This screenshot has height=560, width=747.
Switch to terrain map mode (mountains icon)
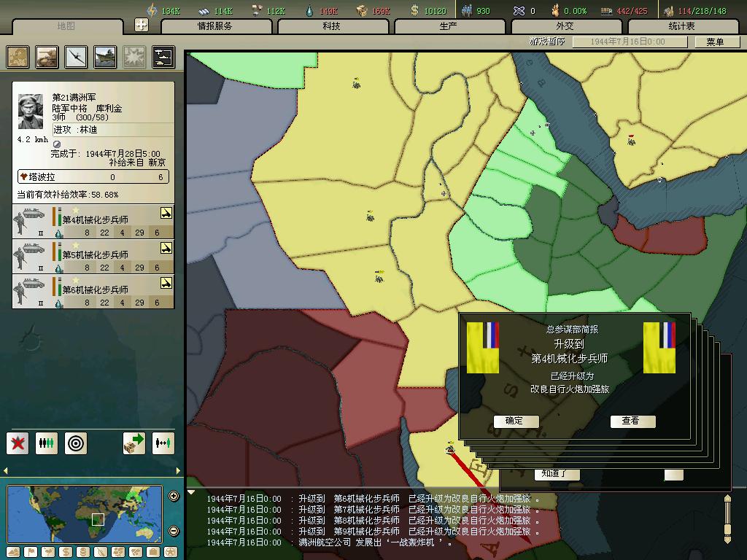click(13, 553)
